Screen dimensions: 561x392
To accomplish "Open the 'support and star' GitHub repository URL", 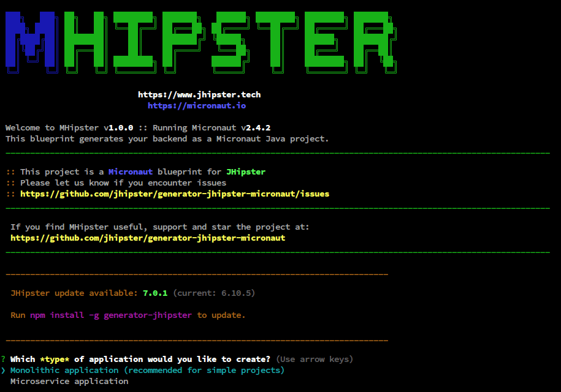I will tap(148, 238).
